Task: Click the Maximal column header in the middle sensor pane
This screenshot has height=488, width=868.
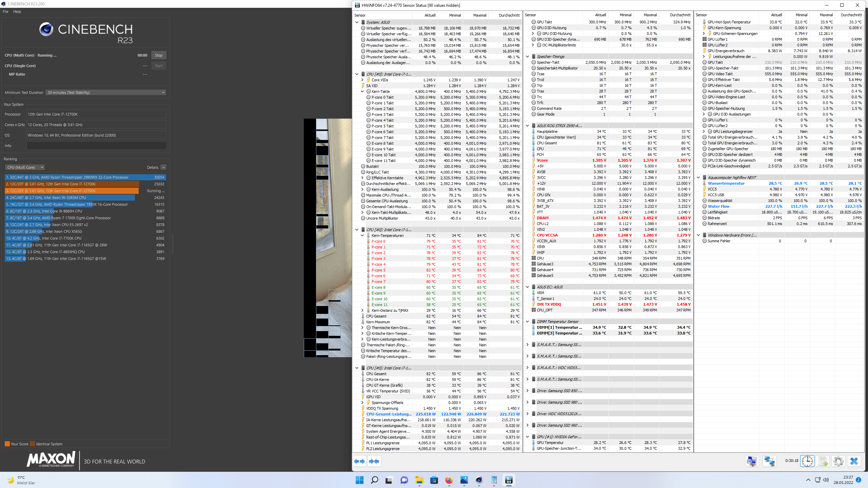Action: point(646,15)
